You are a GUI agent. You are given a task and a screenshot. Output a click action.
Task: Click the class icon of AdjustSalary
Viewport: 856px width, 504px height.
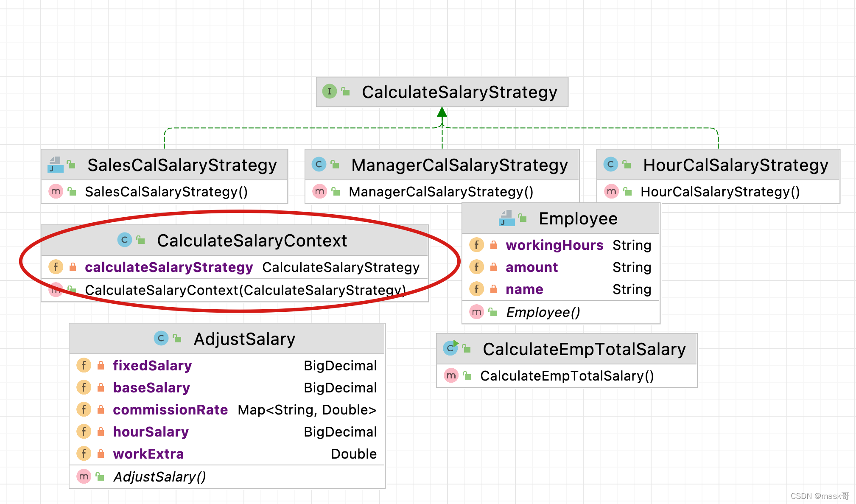pos(161,338)
